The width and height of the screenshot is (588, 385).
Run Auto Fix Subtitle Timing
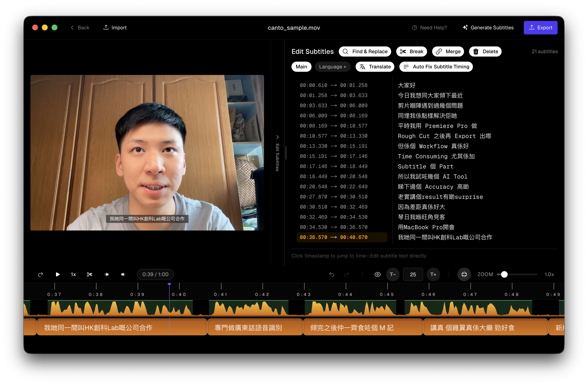(436, 67)
